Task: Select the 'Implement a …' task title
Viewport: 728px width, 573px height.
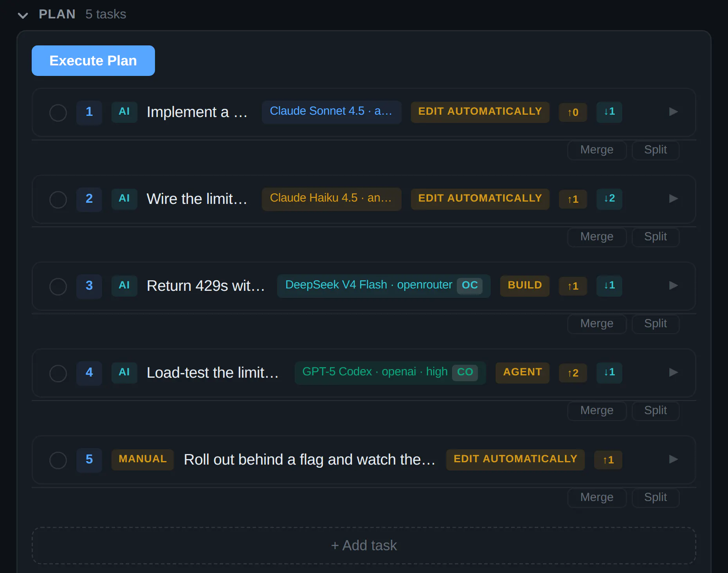Action: click(x=197, y=112)
